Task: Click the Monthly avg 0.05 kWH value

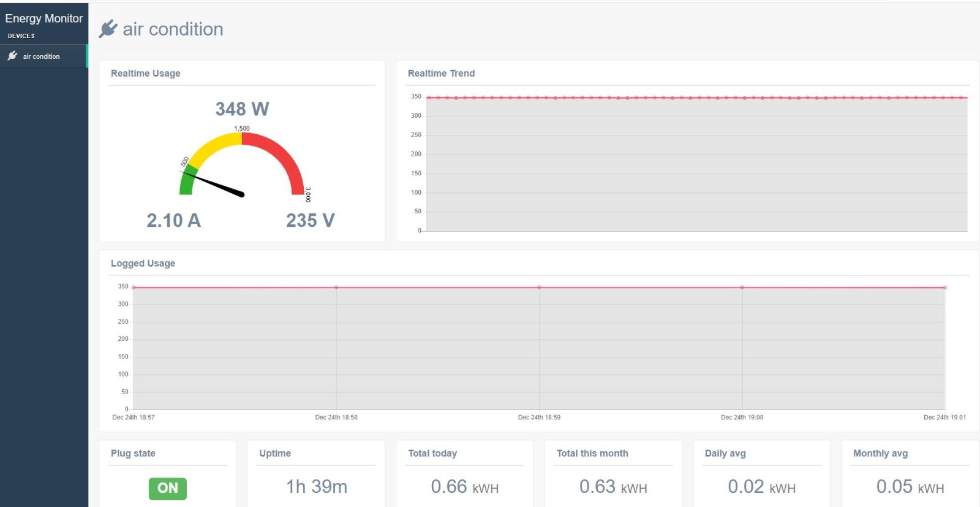Action: coord(910,487)
